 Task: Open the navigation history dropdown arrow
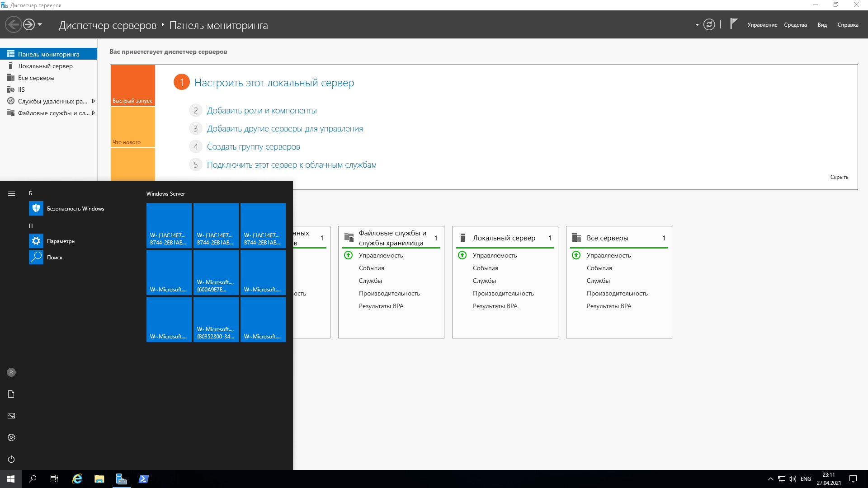(40, 24)
